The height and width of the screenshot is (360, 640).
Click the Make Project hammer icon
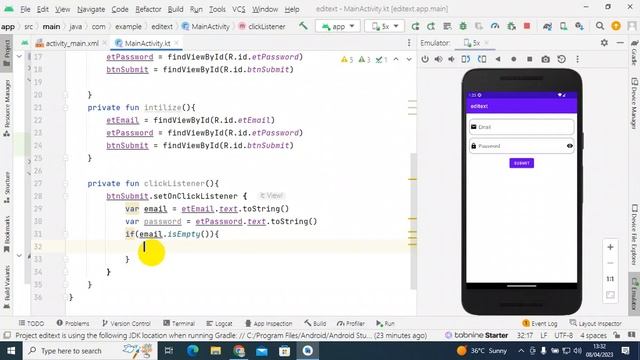[303, 26]
